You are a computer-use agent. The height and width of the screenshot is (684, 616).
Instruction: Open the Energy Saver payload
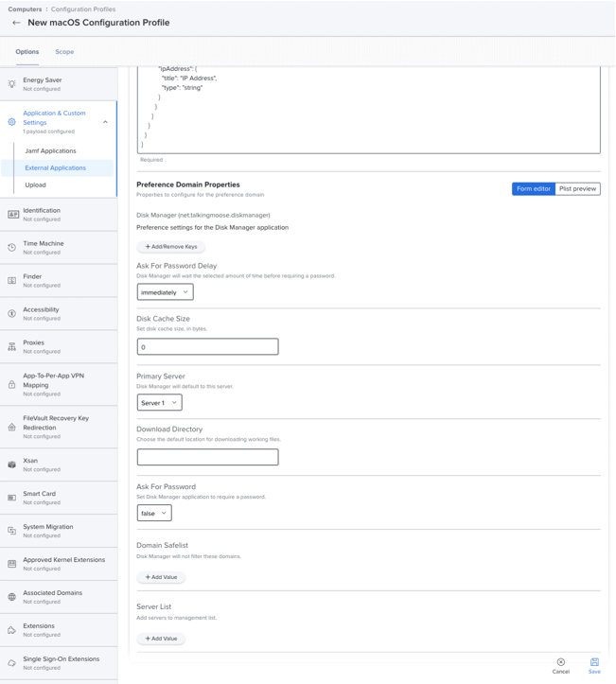[59, 84]
